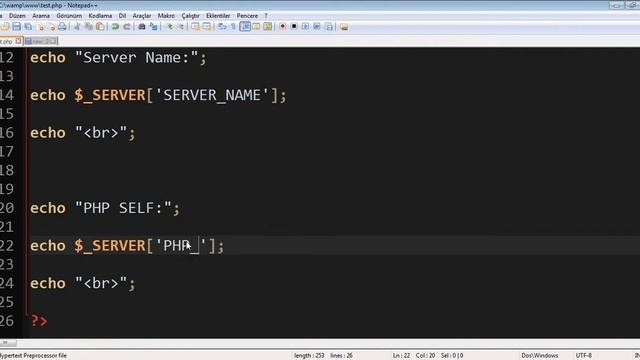Image resolution: width=640 pixels, height=360 pixels.
Task: Open the Görünüm menu
Action: pyautogui.click(x=69, y=16)
